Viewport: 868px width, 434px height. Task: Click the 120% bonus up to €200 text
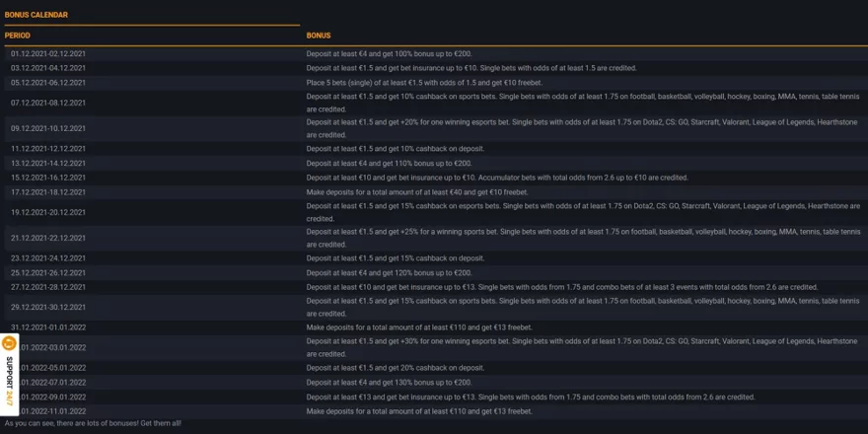tap(389, 273)
